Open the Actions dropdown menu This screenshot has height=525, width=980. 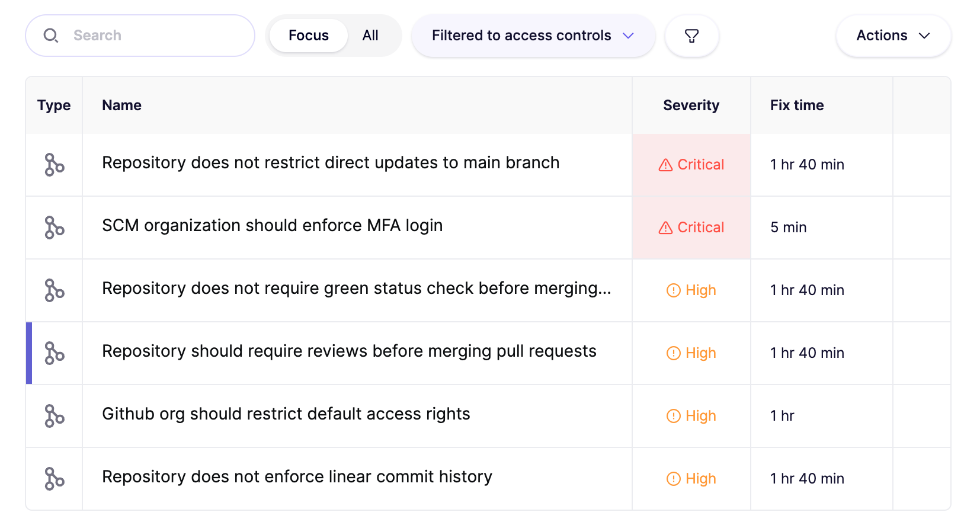click(x=893, y=36)
